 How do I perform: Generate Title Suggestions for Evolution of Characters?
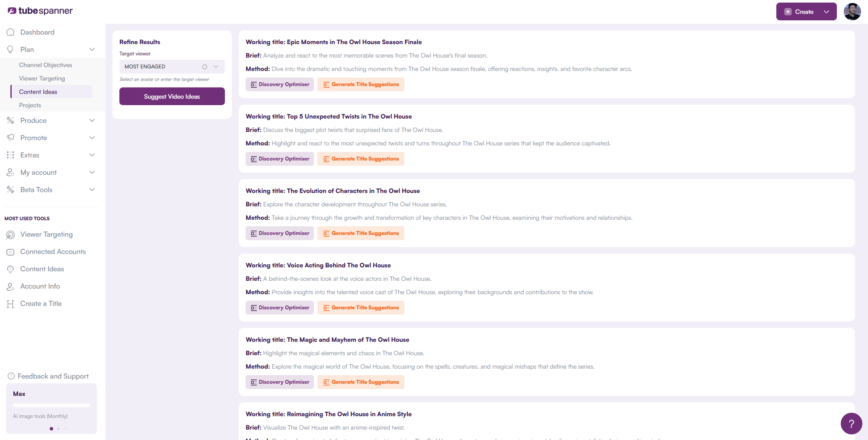coord(361,233)
